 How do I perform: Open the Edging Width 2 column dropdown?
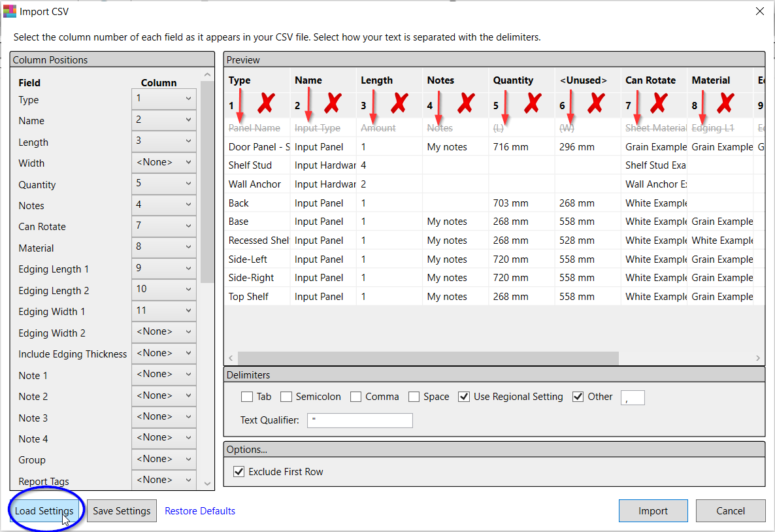click(x=163, y=332)
